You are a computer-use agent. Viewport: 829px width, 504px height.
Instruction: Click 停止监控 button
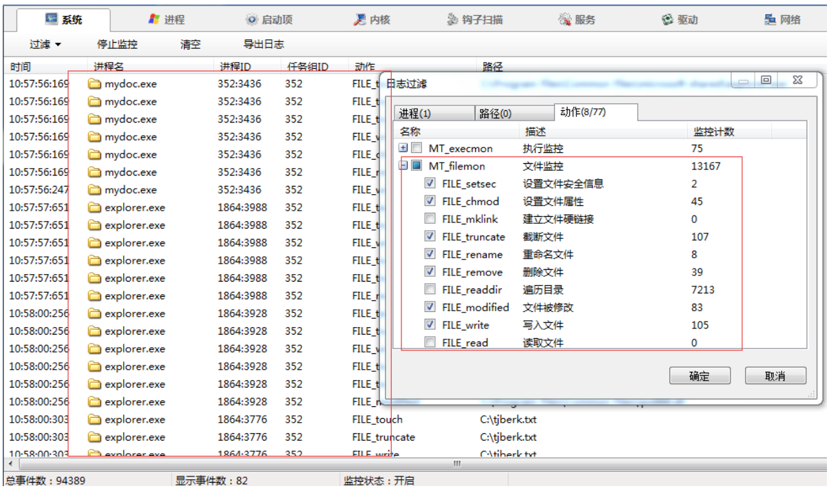click(117, 44)
